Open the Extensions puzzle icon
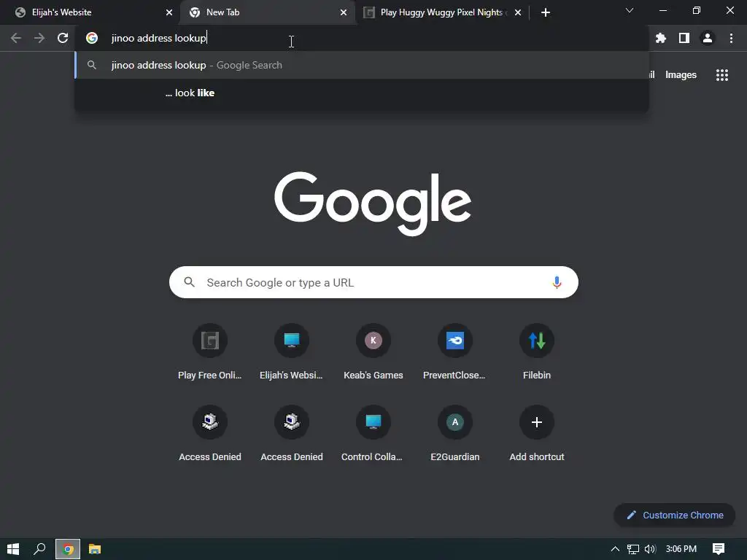The image size is (747, 560). point(661,38)
